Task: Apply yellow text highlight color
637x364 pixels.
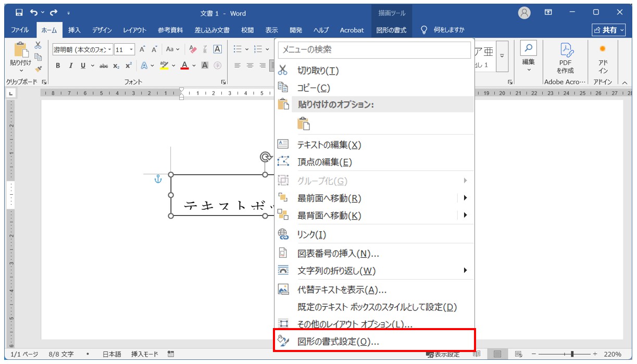Action: click(x=164, y=66)
